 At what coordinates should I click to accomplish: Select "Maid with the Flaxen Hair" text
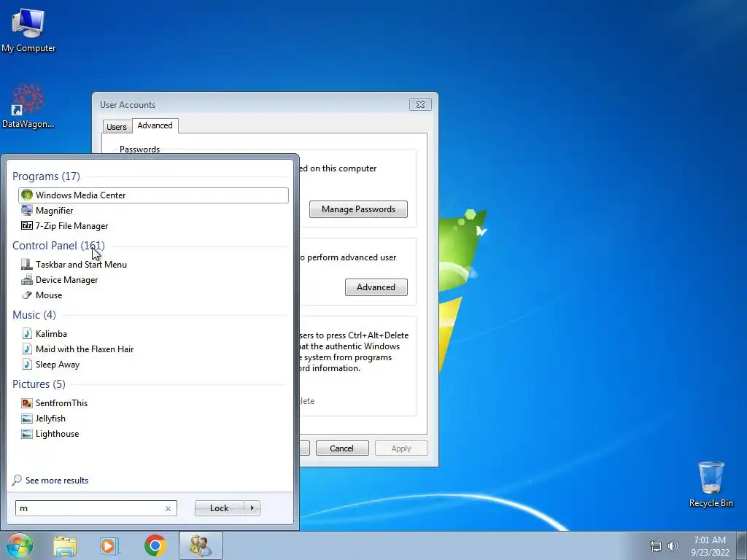[85, 349]
